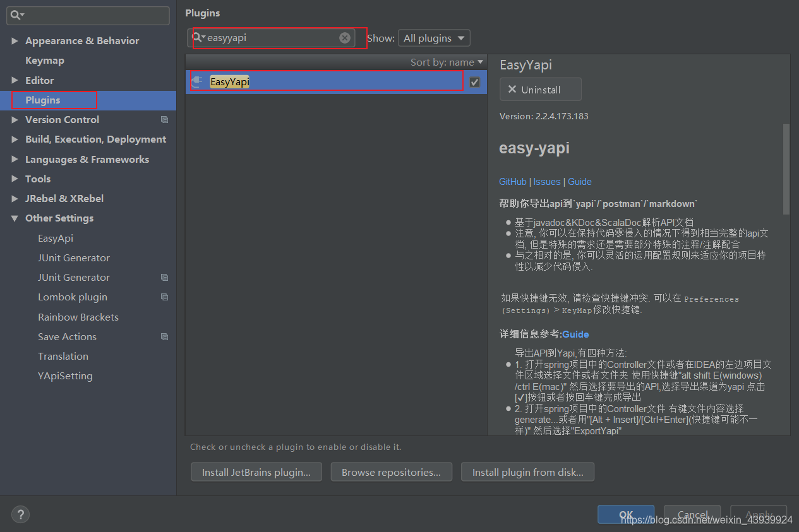Open the Issues link
799x532 pixels.
pos(547,182)
